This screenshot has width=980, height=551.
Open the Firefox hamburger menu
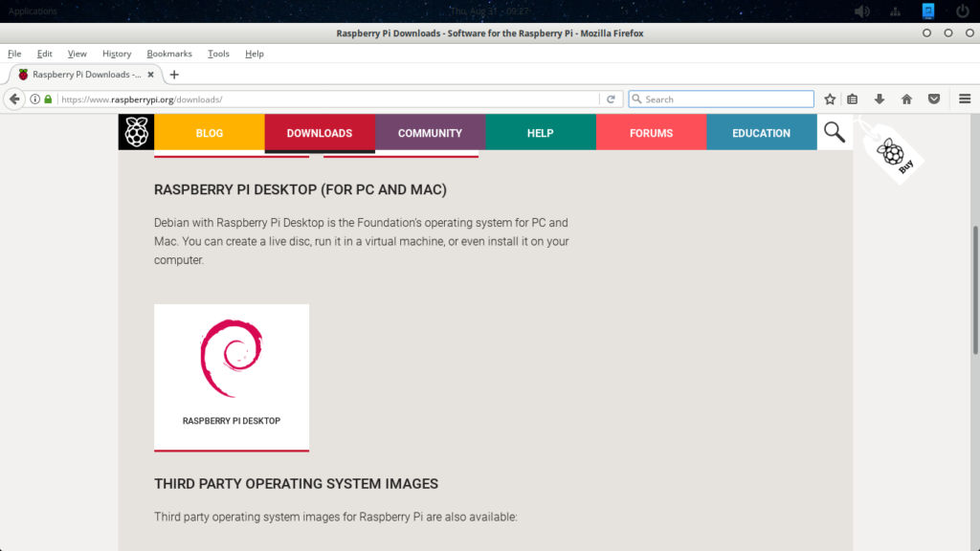coord(965,99)
